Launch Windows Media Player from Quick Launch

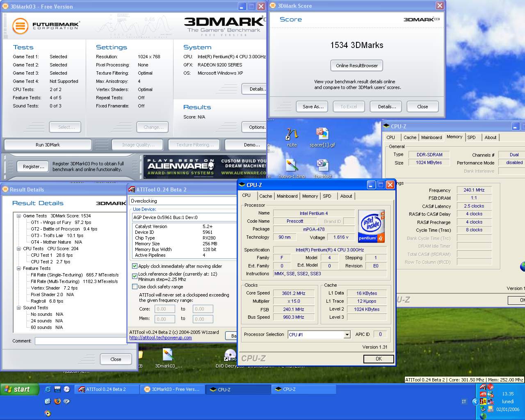click(x=48, y=413)
